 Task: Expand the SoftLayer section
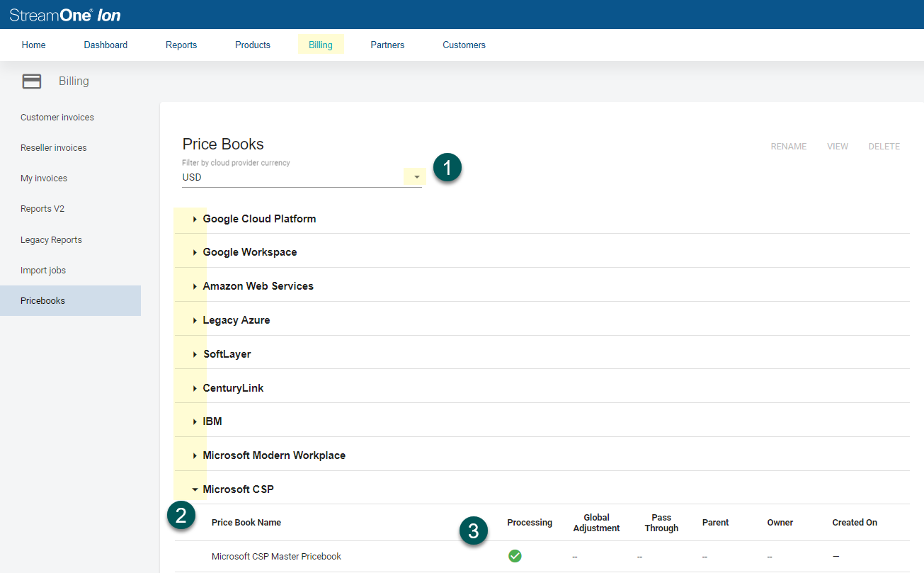point(195,354)
